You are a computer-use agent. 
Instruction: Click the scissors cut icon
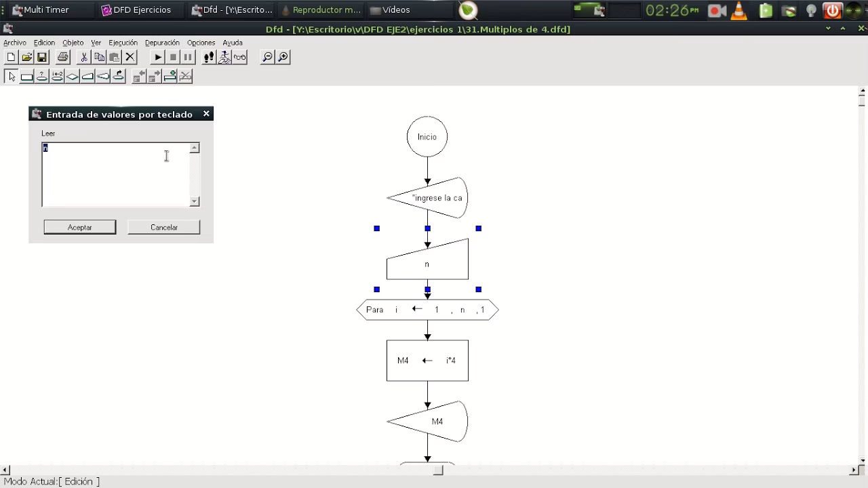(x=83, y=58)
